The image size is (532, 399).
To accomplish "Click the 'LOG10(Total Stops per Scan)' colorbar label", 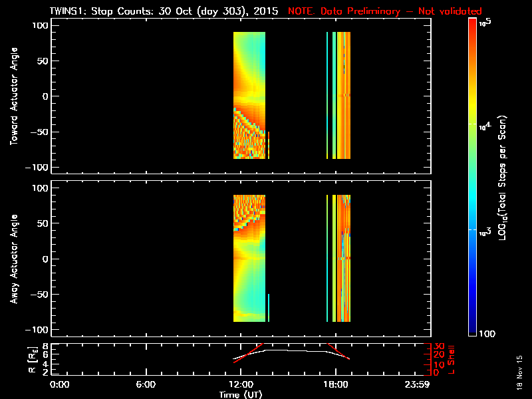I will pyautogui.click(x=505, y=178).
